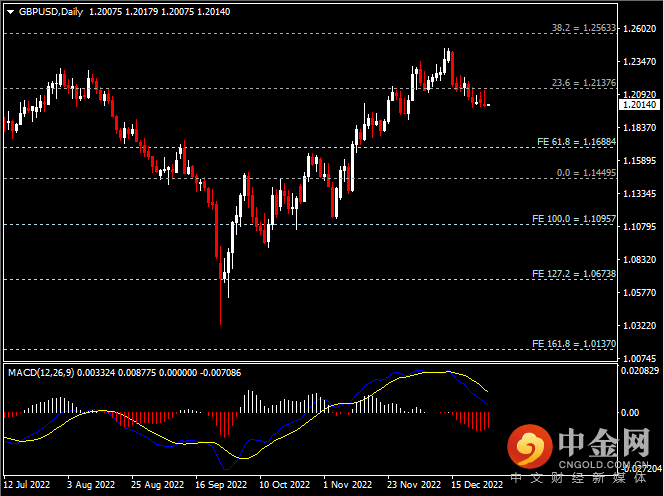Select the 23.6 = 1.21376 Fibonacci label
This screenshot has width=664, height=496.
point(584,83)
